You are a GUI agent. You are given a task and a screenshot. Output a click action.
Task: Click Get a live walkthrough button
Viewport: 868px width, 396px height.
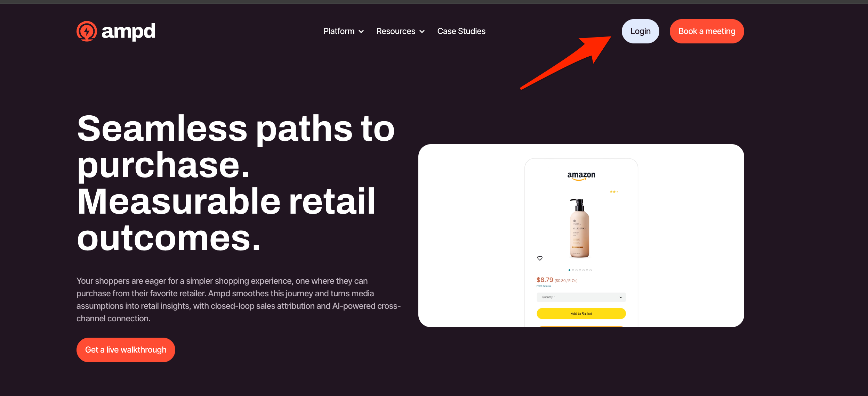pos(126,350)
